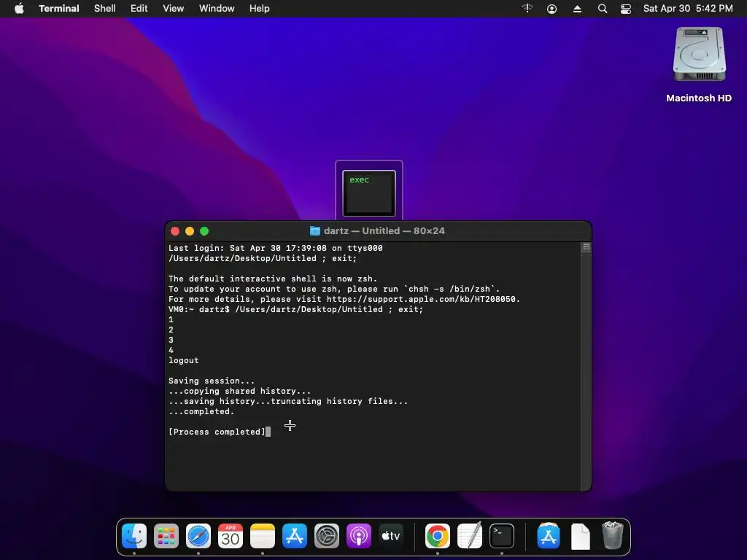Screen dimensions: 747x560
Task: Click the 'VM0:~ dartz$' prompt line
Action: pyautogui.click(x=295, y=309)
